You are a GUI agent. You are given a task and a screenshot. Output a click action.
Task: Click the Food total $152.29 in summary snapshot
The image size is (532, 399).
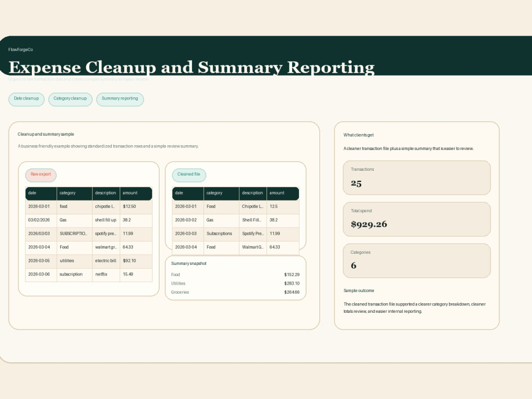[292, 275]
